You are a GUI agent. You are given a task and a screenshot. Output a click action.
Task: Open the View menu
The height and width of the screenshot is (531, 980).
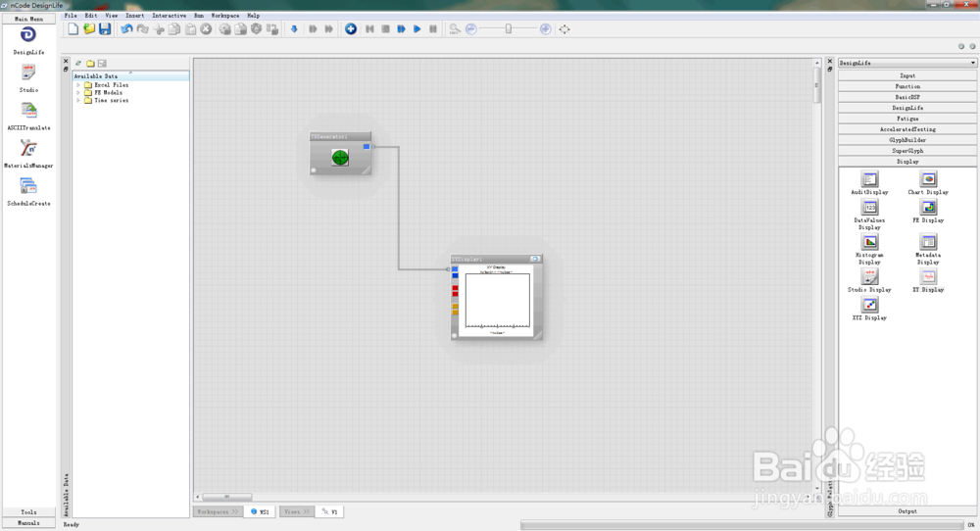point(112,15)
